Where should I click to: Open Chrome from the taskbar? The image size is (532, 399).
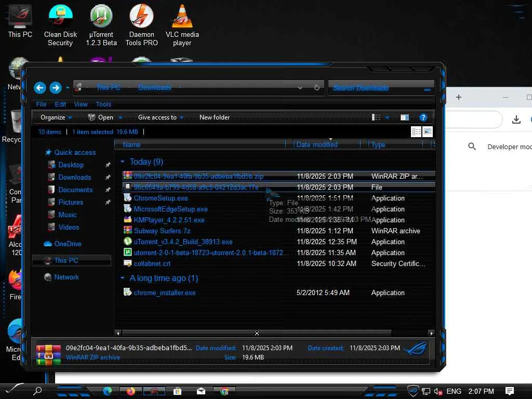click(224, 391)
